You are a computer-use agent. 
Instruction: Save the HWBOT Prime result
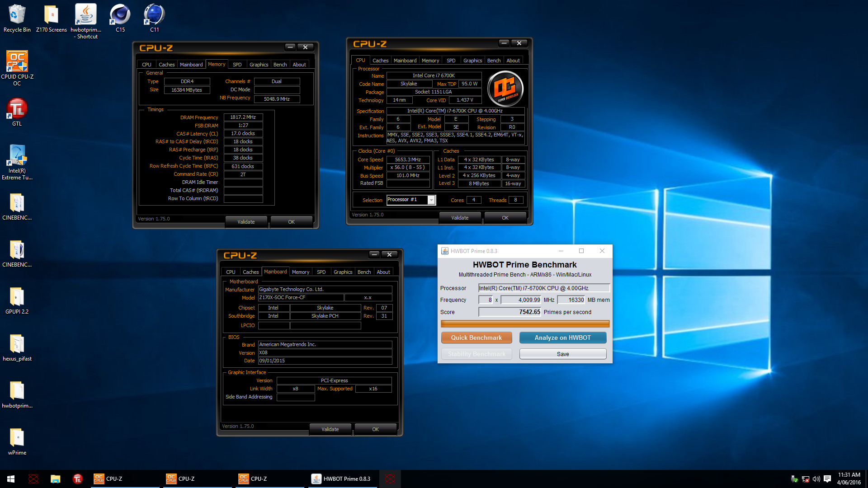563,354
